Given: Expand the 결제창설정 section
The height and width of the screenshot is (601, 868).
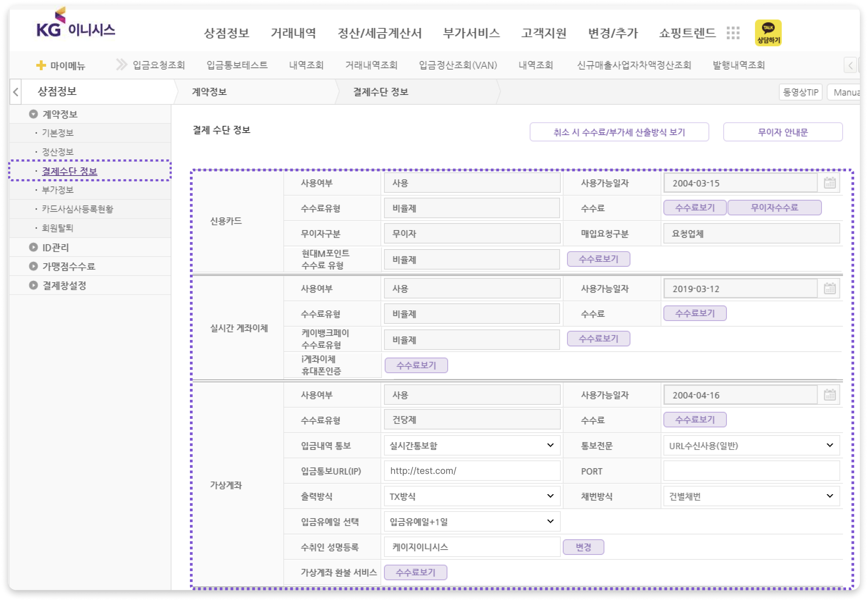Looking at the screenshot, I should pos(34,285).
